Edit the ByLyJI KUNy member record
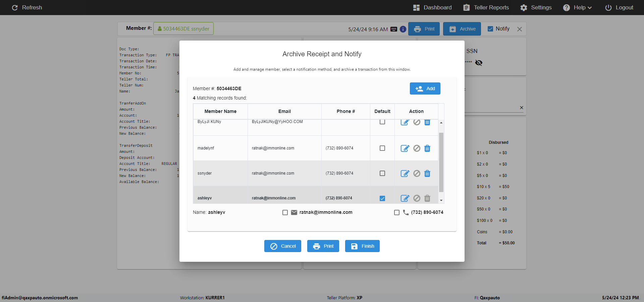 pyautogui.click(x=405, y=122)
